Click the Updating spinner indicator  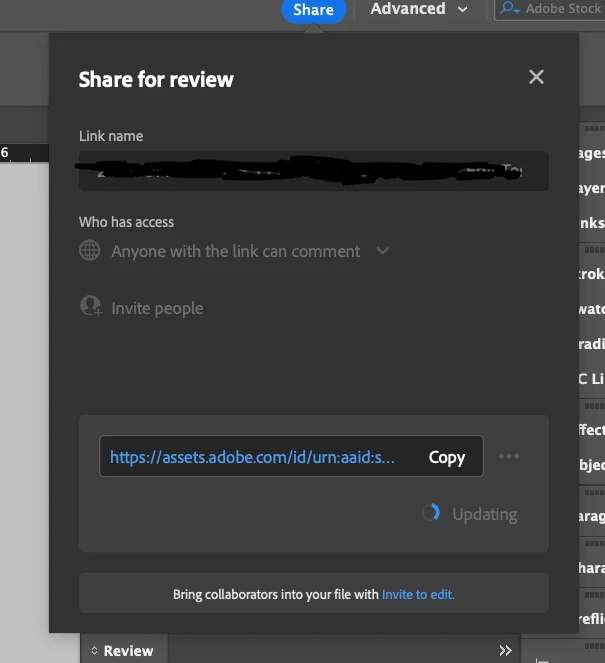point(431,512)
